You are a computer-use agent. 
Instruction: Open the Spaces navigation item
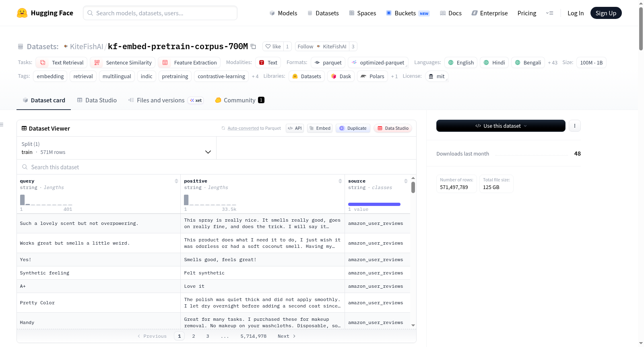tap(362, 13)
